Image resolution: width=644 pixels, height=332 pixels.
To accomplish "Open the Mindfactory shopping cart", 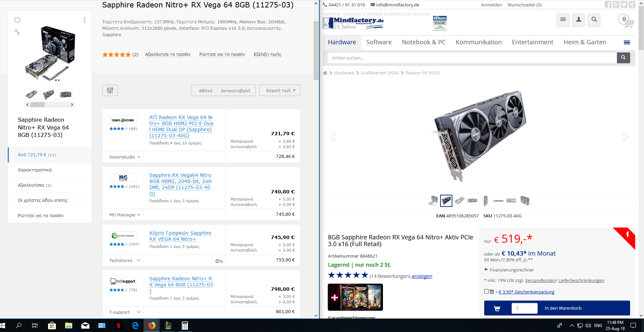I will coord(626,21).
